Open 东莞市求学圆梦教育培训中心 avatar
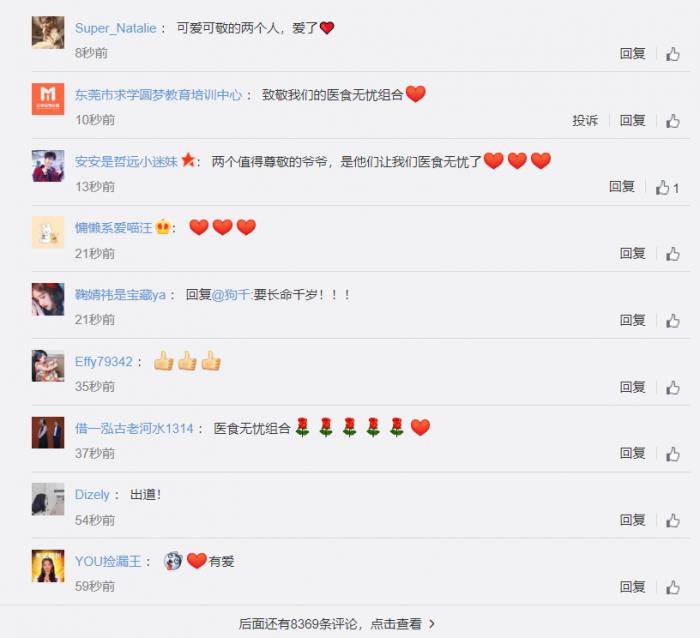Screen dimensions: 700x638 pyautogui.click(x=48, y=99)
